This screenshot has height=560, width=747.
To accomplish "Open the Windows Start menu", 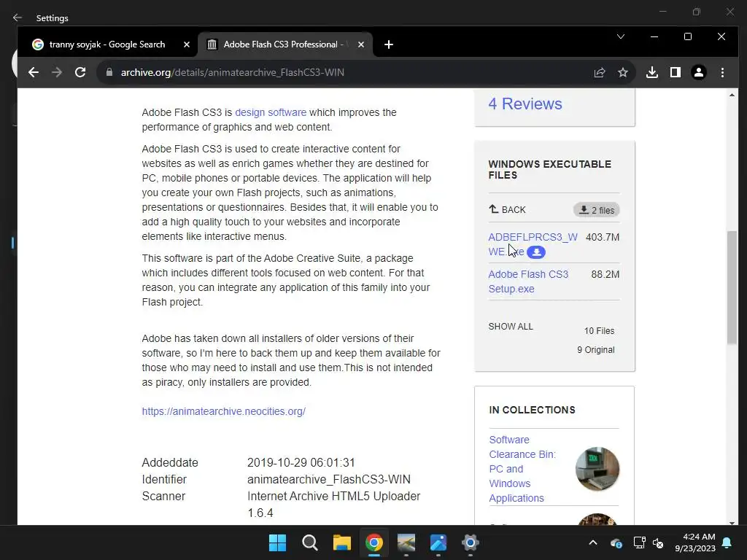I will pos(277,542).
